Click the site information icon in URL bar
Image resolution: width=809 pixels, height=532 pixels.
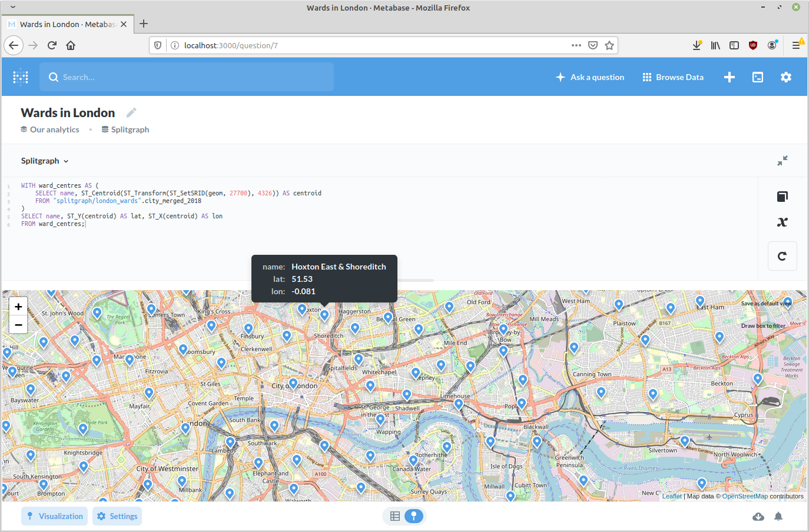point(175,45)
